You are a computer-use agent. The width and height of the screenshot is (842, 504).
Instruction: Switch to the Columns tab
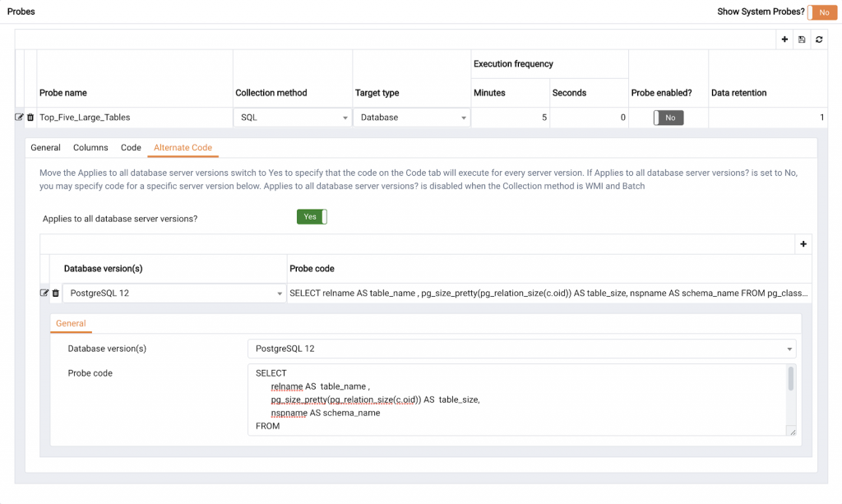pos(90,148)
